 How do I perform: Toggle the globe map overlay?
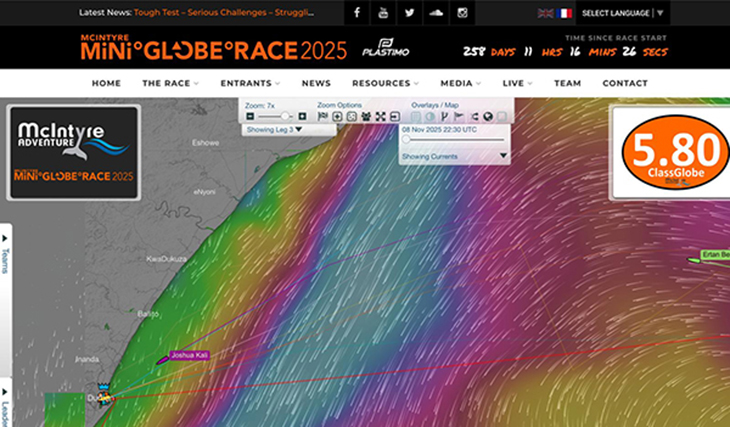487,117
